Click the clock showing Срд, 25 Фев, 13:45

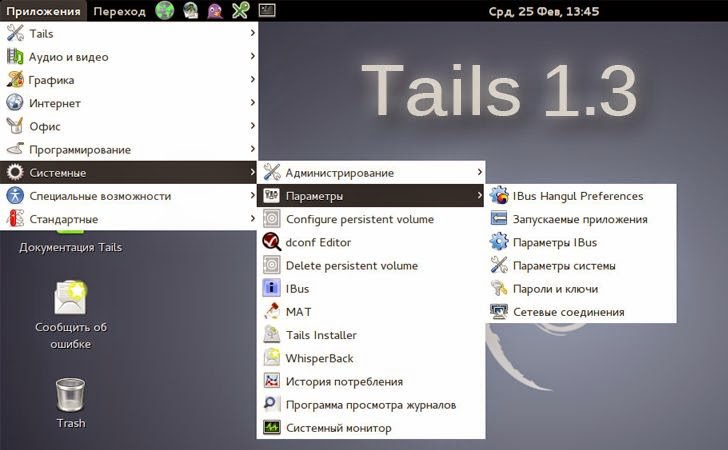pyautogui.click(x=543, y=11)
